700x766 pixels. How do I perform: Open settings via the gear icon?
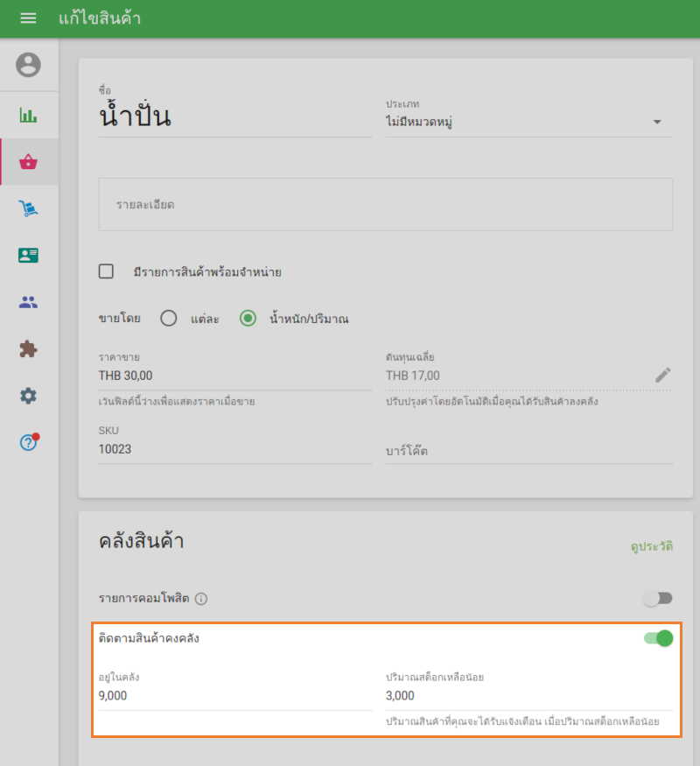point(28,396)
